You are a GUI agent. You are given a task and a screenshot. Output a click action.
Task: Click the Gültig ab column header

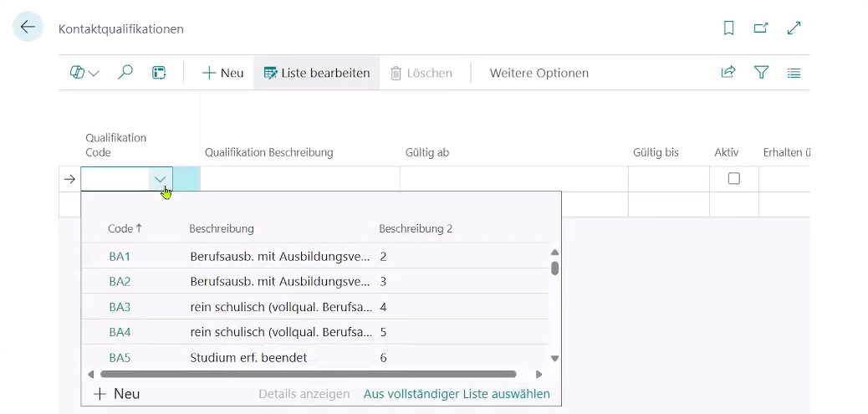click(x=426, y=152)
